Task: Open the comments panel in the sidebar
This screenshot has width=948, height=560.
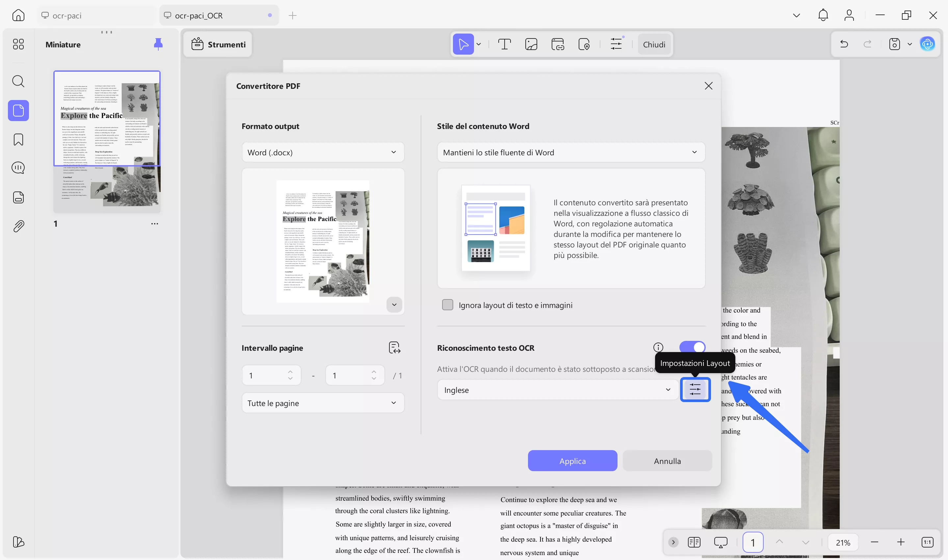Action: (18, 168)
